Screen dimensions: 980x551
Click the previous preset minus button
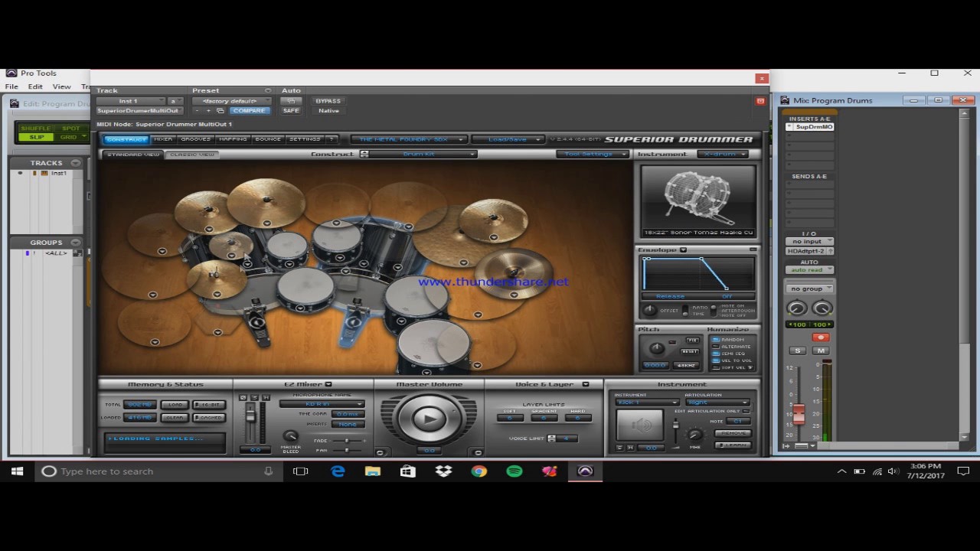[198, 110]
